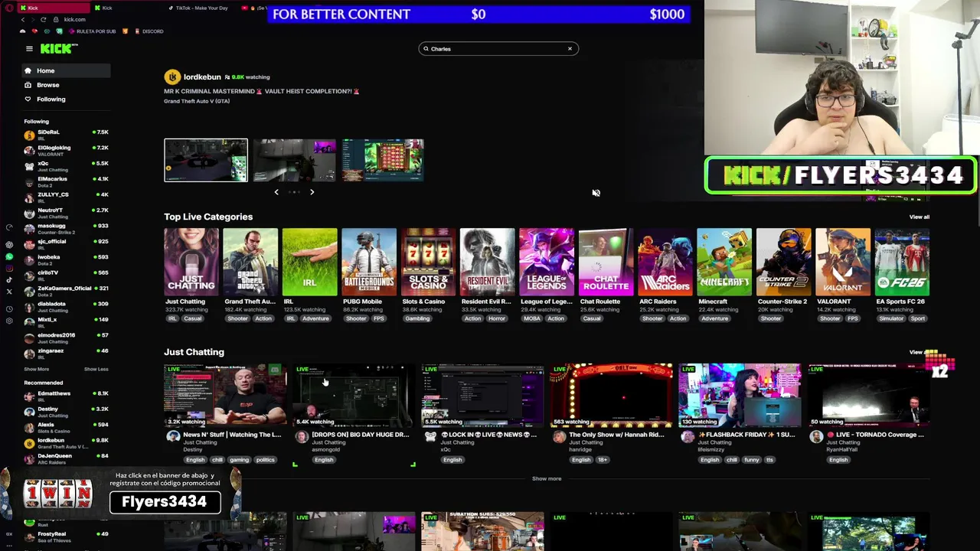Clear the search box with X icon
This screenshot has height=551, width=980.
click(570, 49)
